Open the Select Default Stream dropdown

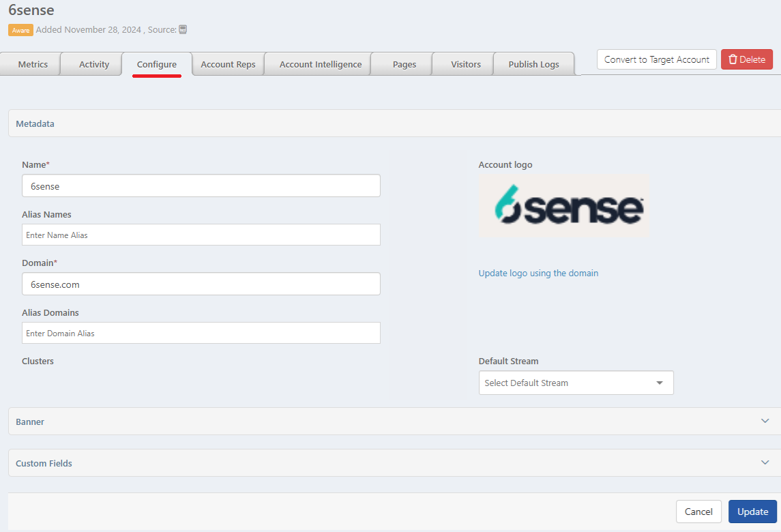(x=576, y=383)
